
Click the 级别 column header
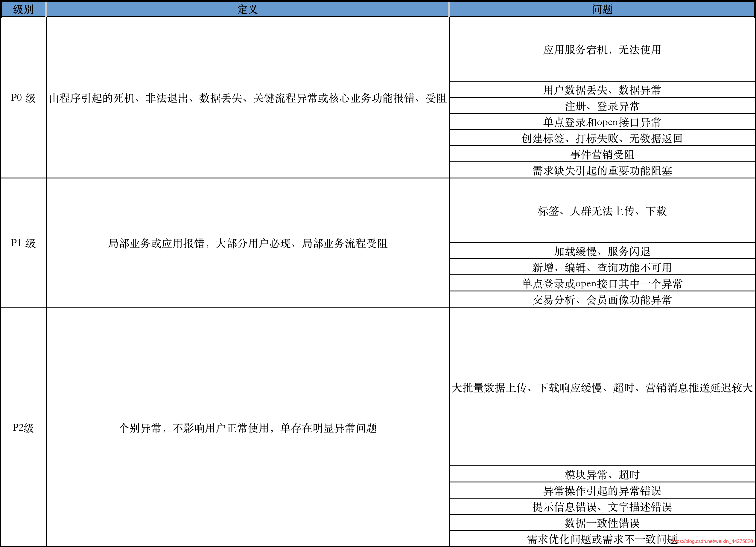[x=23, y=9]
